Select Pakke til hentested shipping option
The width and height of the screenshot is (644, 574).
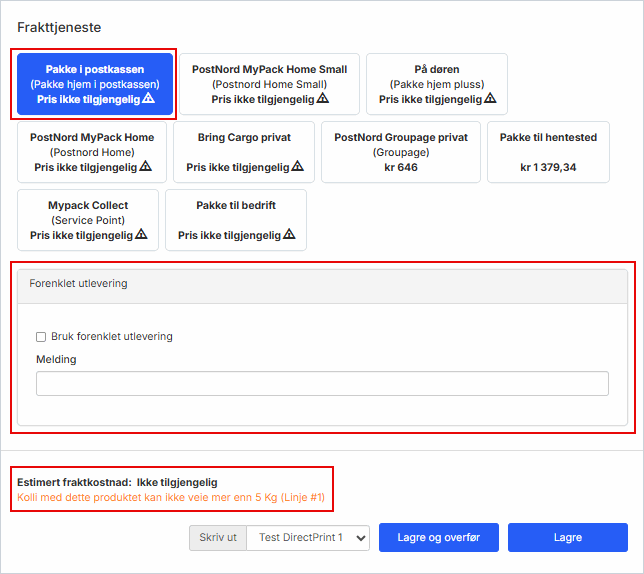click(x=548, y=152)
